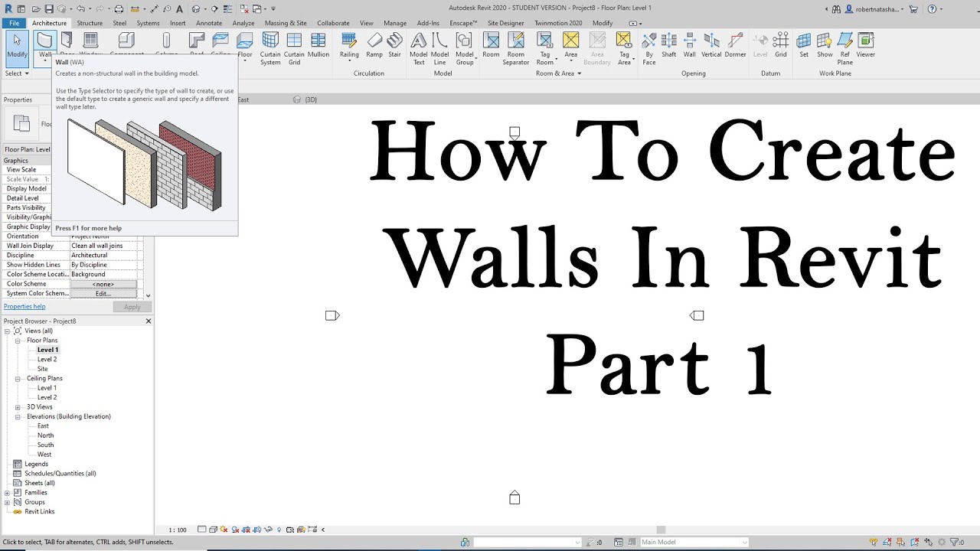Image resolution: width=980 pixels, height=551 pixels.
Task: Choose the Stair tool
Action: tap(395, 46)
